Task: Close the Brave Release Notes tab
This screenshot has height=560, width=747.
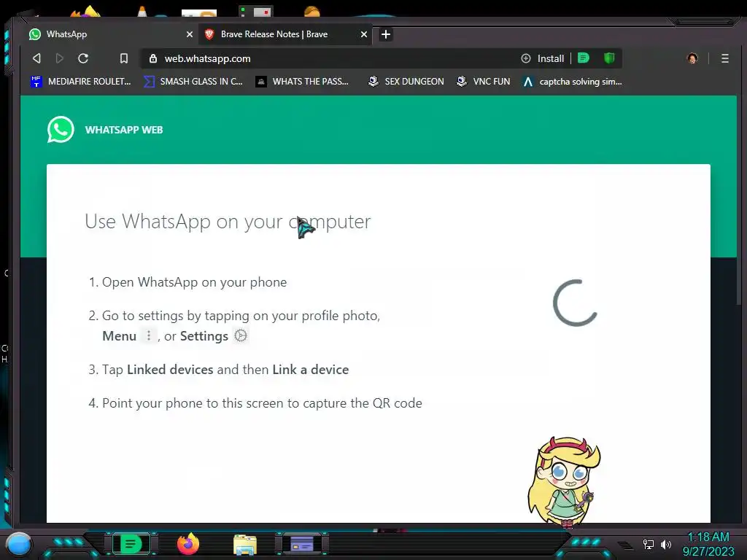Action: click(364, 34)
